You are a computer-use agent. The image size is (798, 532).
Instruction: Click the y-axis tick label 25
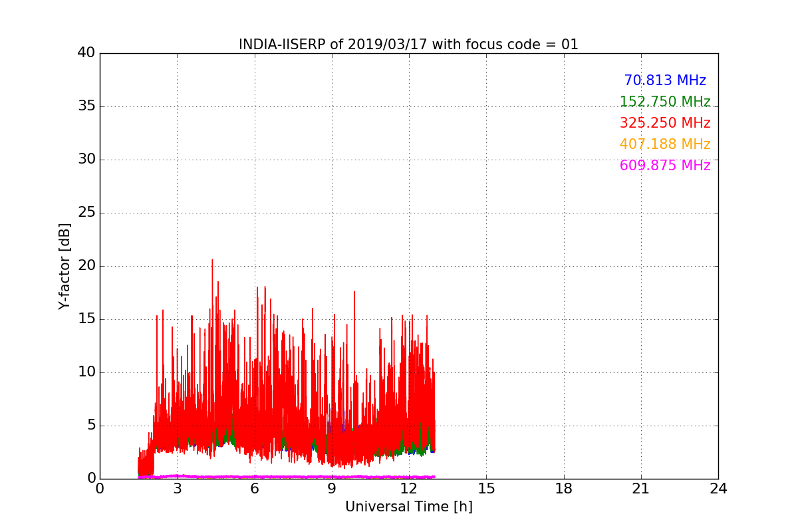86,213
